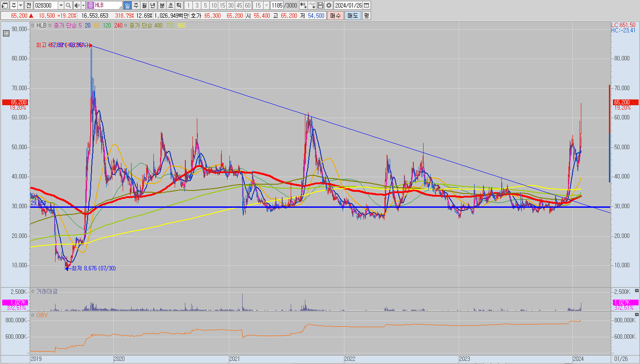Toggle the second 종가 단순 legend box

tap(126, 25)
